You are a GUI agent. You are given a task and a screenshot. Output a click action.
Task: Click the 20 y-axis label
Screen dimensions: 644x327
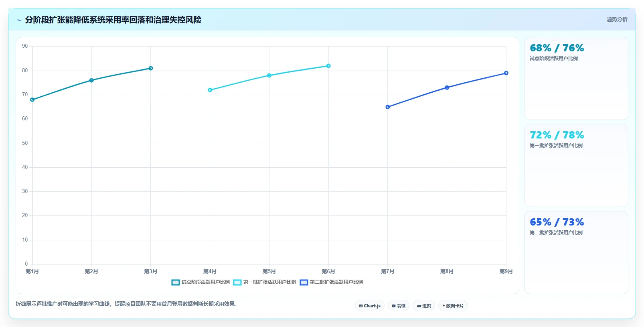click(25, 215)
